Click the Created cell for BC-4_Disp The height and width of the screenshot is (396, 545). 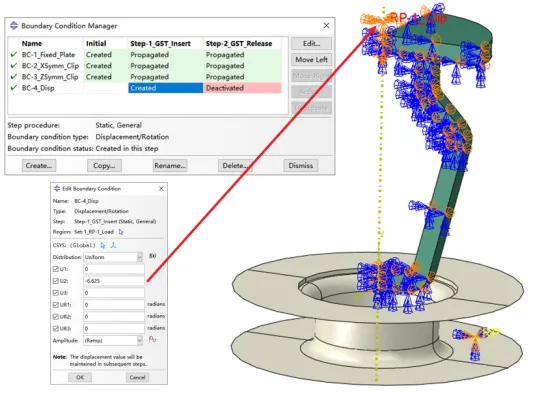coord(165,88)
